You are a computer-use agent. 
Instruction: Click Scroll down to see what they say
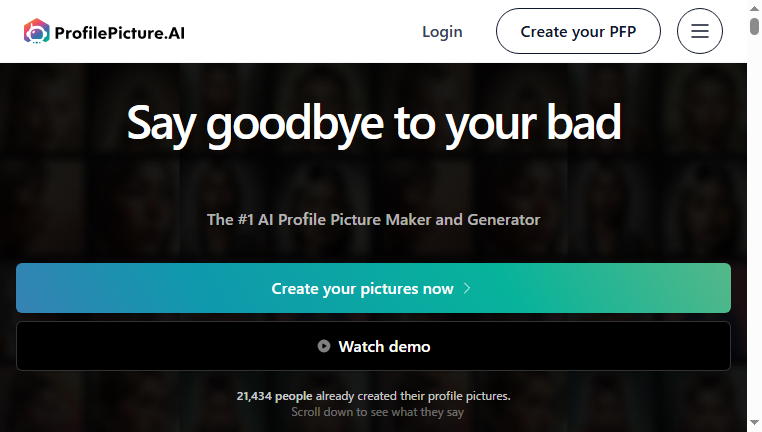378,412
